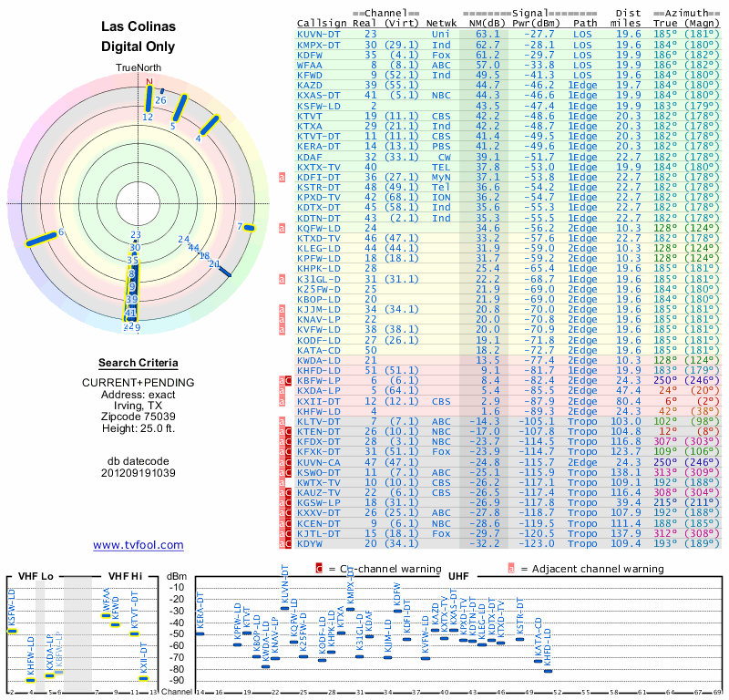Click the channel 12 bar on radar plot
Viewport: 729px width, 700px height.
149,98
